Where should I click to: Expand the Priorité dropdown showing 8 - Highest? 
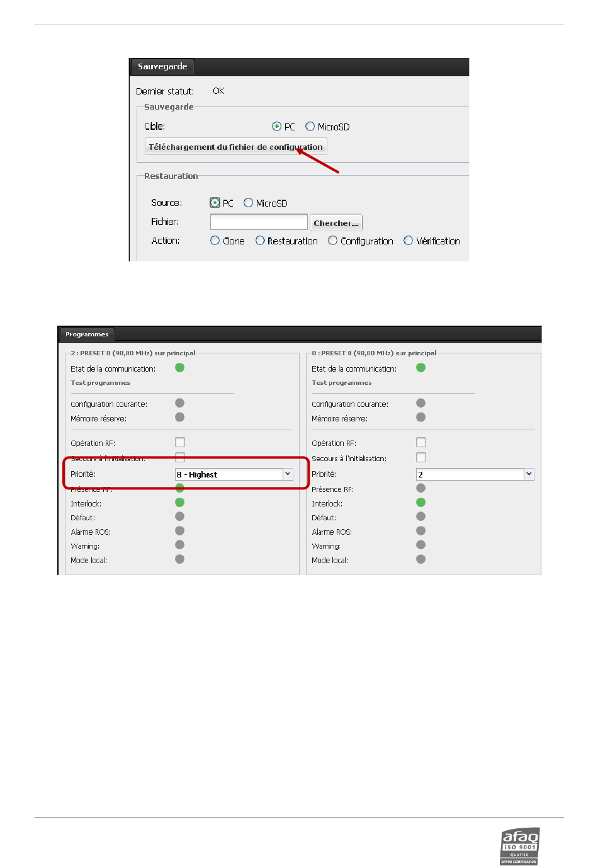(x=288, y=474)
